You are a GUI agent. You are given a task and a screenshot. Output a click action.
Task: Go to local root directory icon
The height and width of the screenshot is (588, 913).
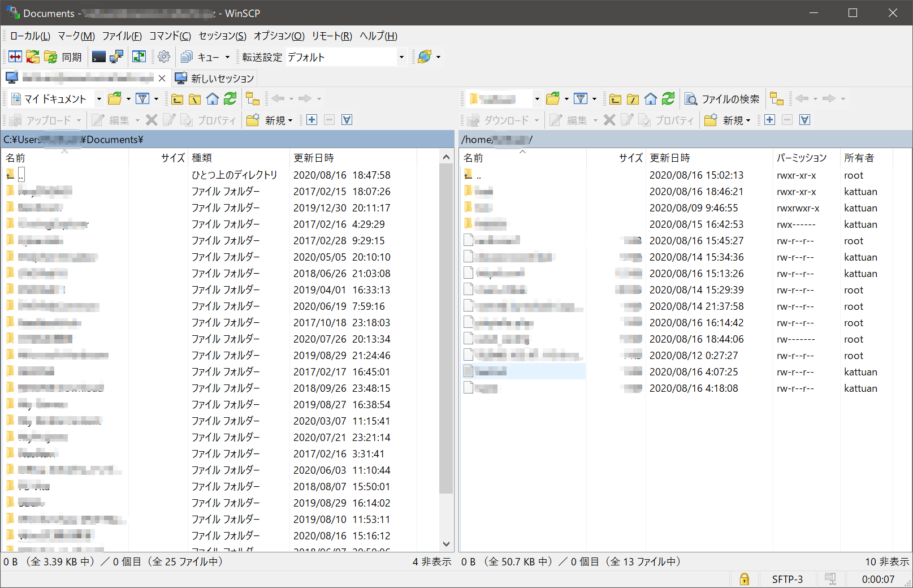[195, 99]
